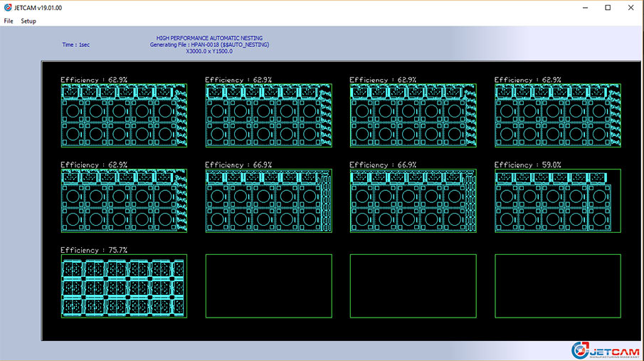
Task: Minimize the JETCAM window
Action: [585, 8]
